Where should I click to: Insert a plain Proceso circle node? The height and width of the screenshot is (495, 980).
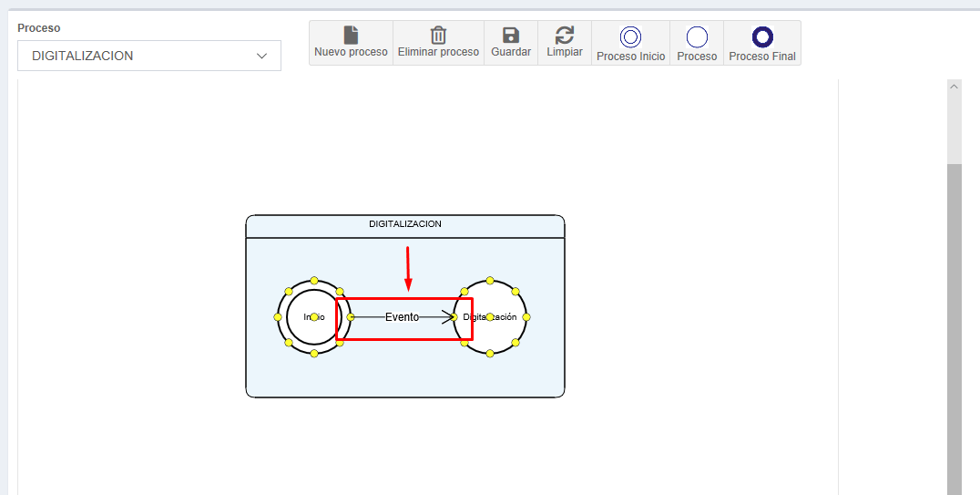pos(697,36)
